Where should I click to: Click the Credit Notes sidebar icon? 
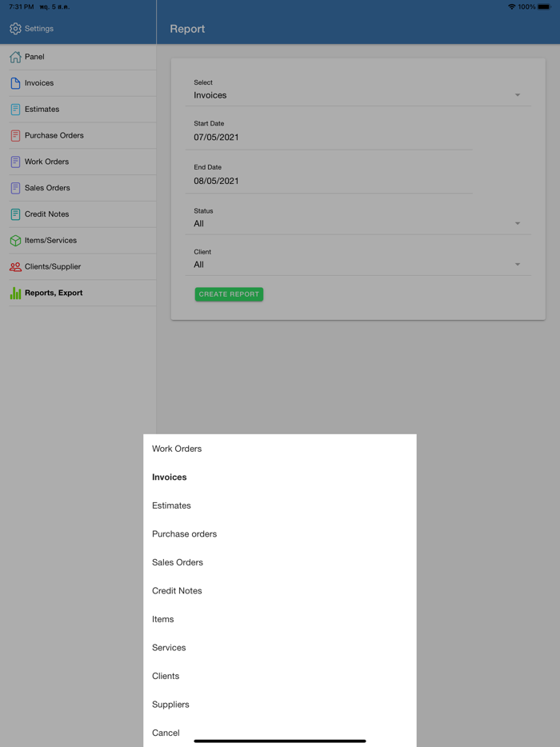[x=15, y=214]
